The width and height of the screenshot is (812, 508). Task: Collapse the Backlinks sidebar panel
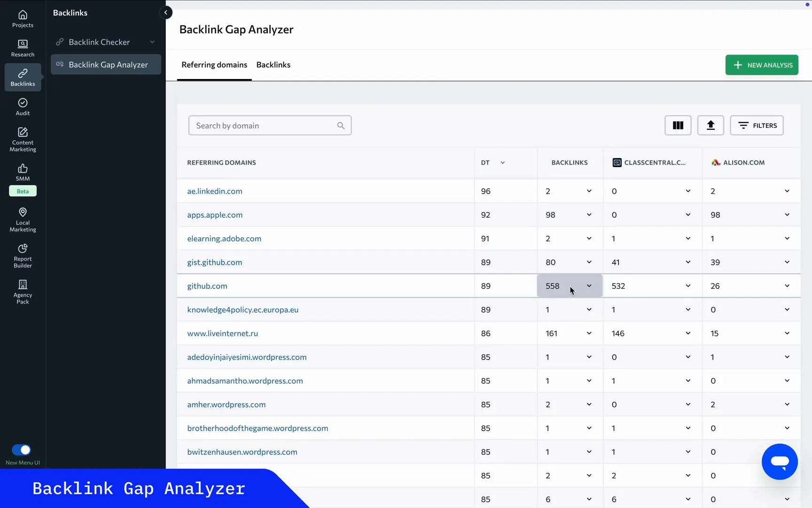click(x=166, y=12)
